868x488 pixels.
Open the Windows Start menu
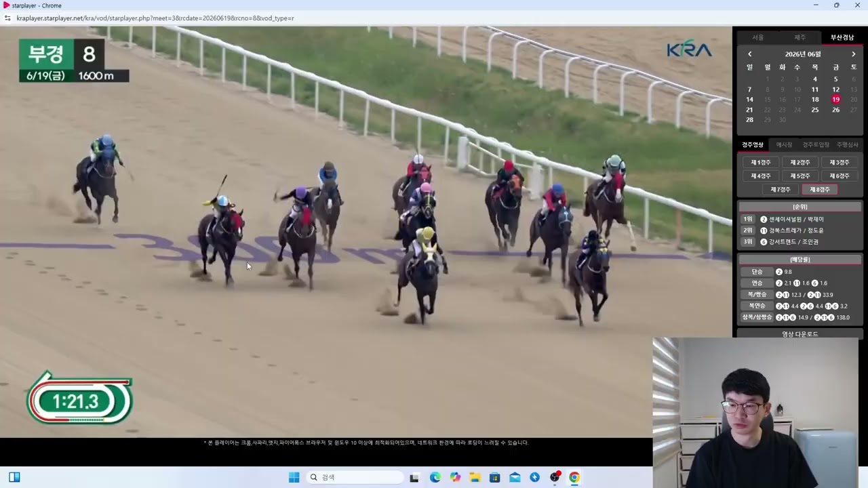[x=294, y=477]
